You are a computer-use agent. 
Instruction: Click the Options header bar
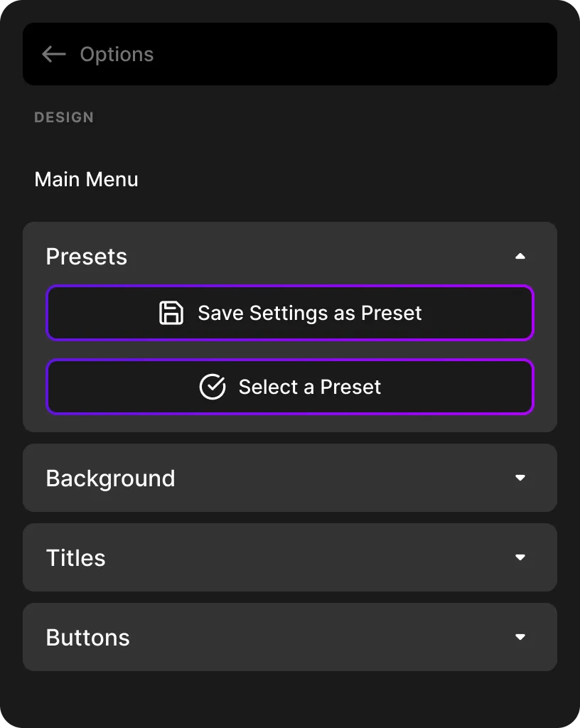tap(290, 54)
